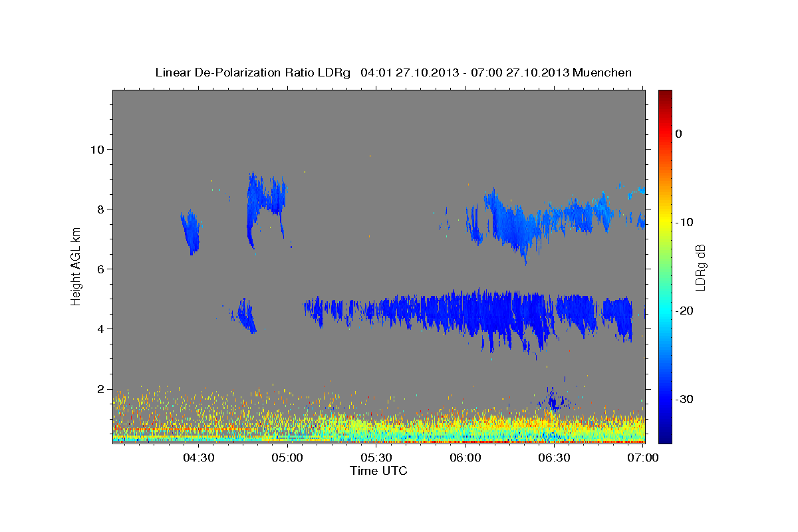Click the 06:00 time tick label

pos(466,458)
